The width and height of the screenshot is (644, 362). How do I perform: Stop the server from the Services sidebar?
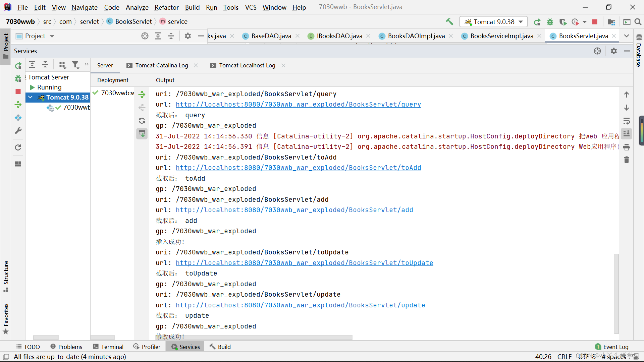(18, 92)
